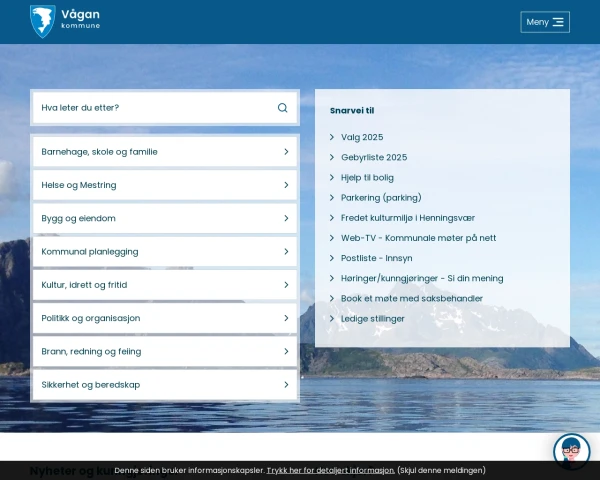Screen dimensions: 600x480
Task: Open the Valg 2025 shortcut link
Action: pos(362,137)
